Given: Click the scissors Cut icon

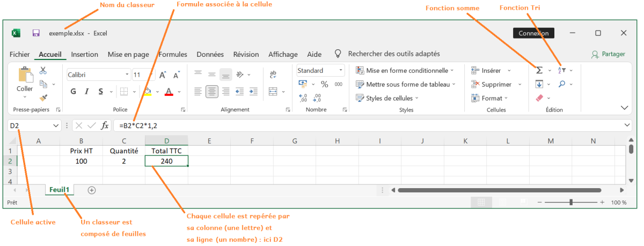Looking at the screenshot, I should pos(43,70).
